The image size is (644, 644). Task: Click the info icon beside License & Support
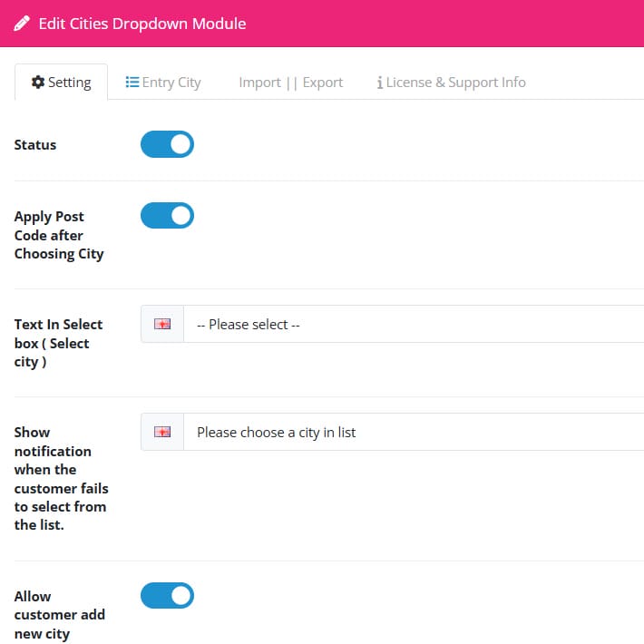(x=380, y=83)
